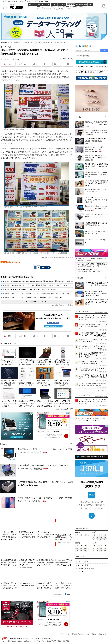Click the magnifier search button
Image resolution: width=108 pixels, height=644 pixels.
point(104,50)
